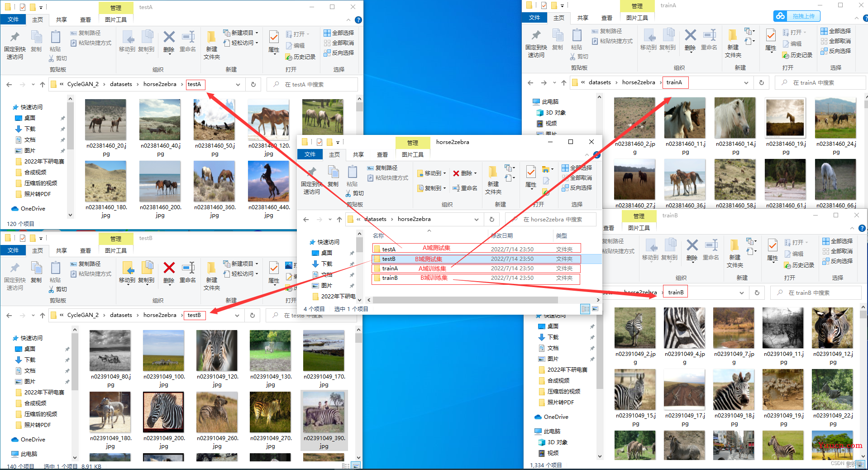Click datasets breadcrumb in testA address bar

[121, 84]
